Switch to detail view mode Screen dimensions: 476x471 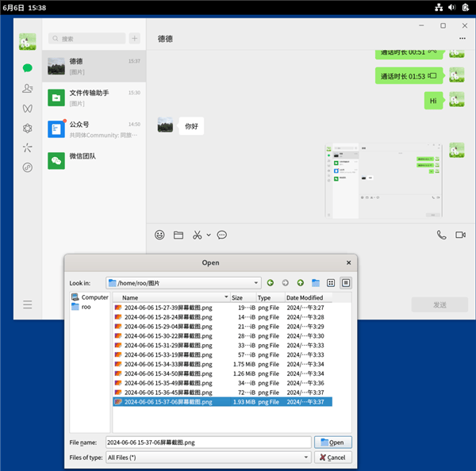tap(346, 282)
